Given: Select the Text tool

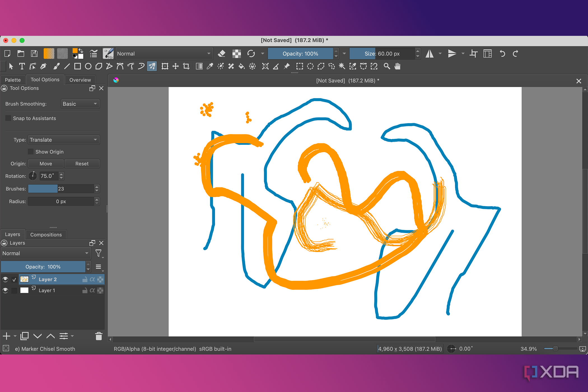Looking at the screenshot, I should [x=22, y=66].
